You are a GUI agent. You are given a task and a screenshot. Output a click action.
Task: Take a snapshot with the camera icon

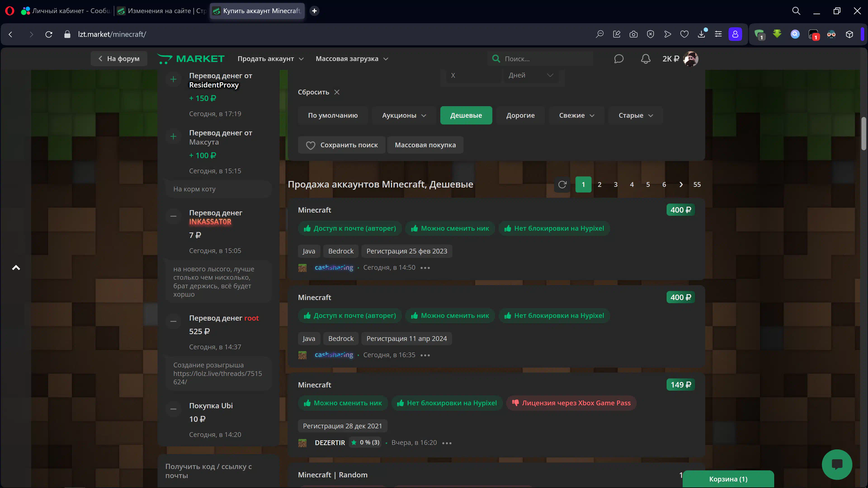coord(633,34)
